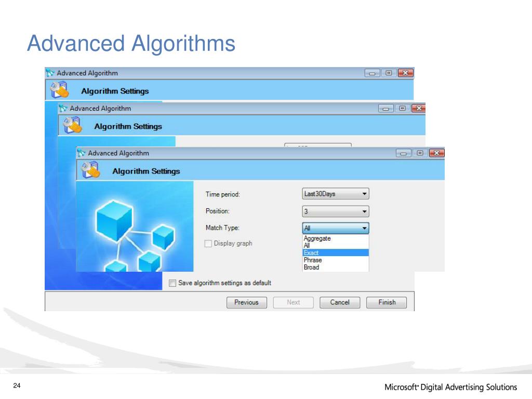Click the slide number 24
The width and height of the screenshot is (532, 399).
[17, 385]
